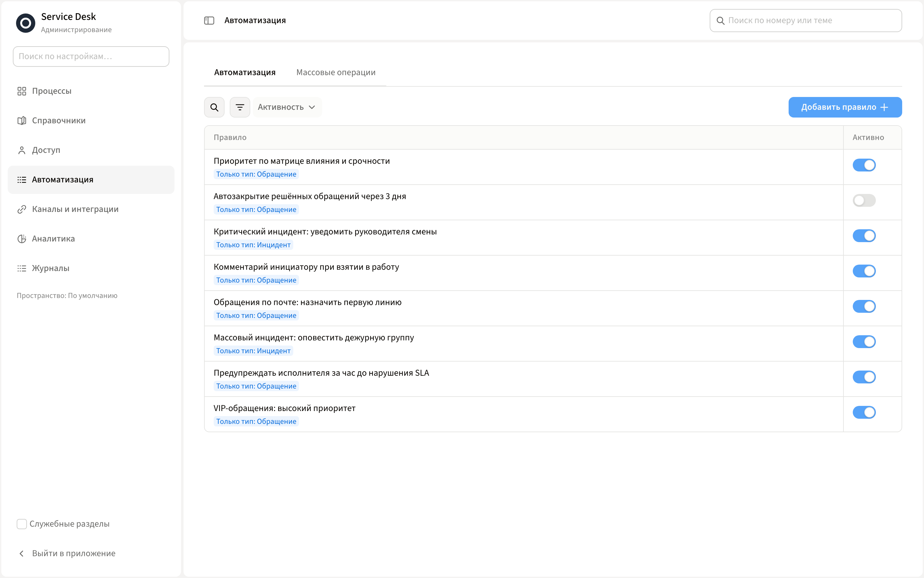Focus the Поиск по номеру или теме field
Viewport: 924px width, 578px height.
(x=806, y=21)
